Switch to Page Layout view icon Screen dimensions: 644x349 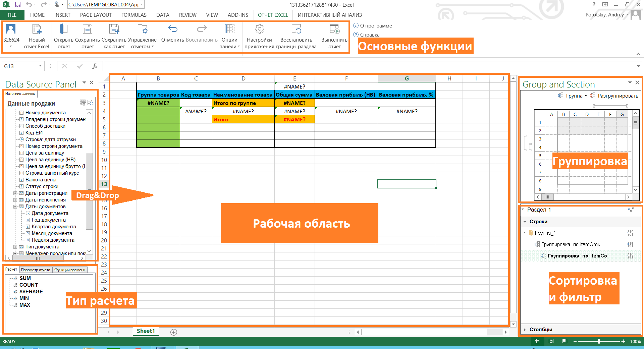pyautogui.click(x=551, y=341)
